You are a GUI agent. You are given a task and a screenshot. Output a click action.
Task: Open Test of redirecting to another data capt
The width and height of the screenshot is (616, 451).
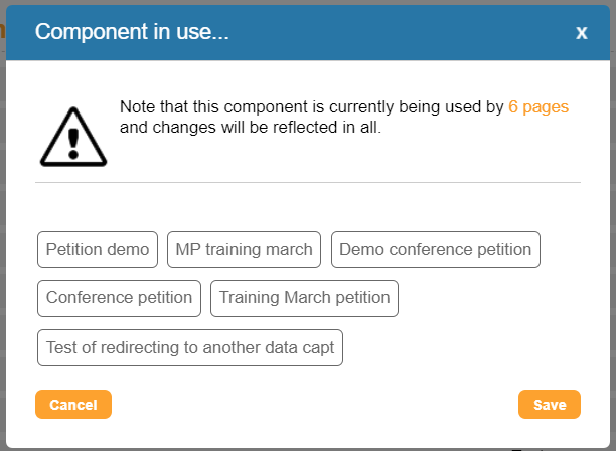pos(190,347)
